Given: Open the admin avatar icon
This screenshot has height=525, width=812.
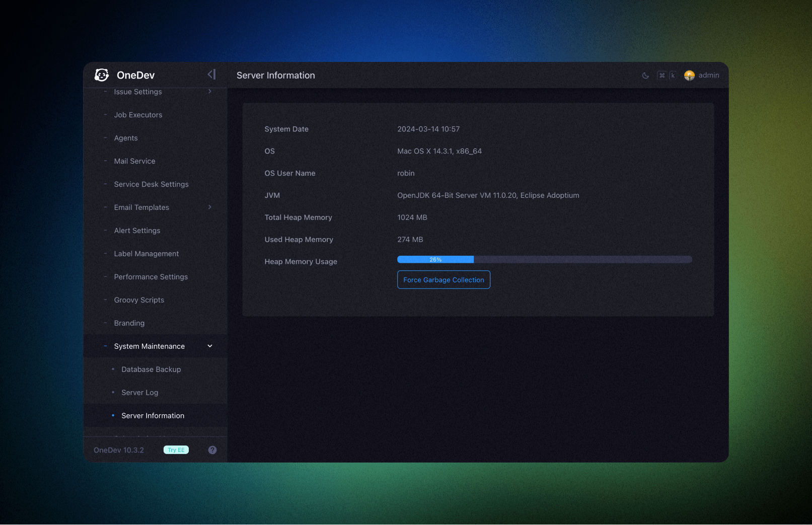Looking at the screenshot, I should click(x=689, y=76).
